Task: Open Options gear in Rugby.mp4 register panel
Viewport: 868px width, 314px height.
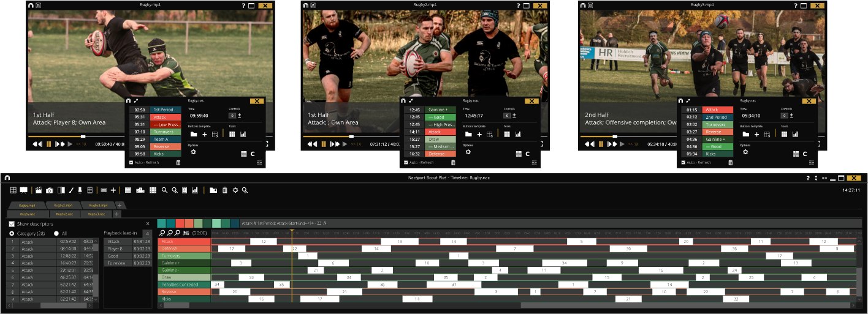Action: [193, 152]
